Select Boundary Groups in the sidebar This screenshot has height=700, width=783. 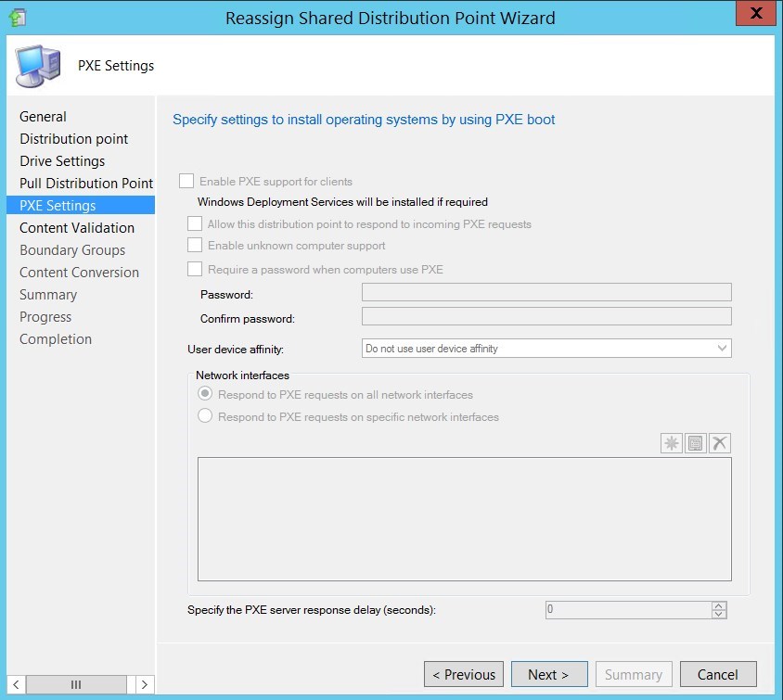pos(72,249)
